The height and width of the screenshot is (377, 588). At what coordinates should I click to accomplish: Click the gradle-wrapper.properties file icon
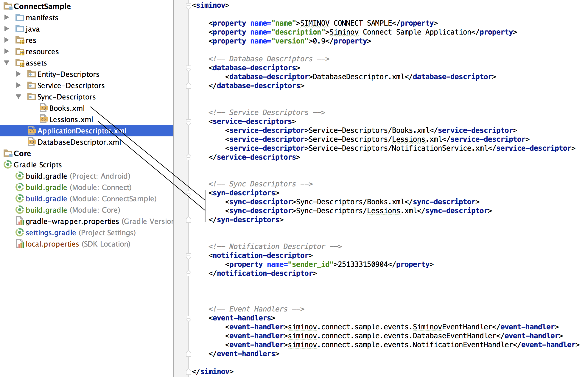(20, 221)
